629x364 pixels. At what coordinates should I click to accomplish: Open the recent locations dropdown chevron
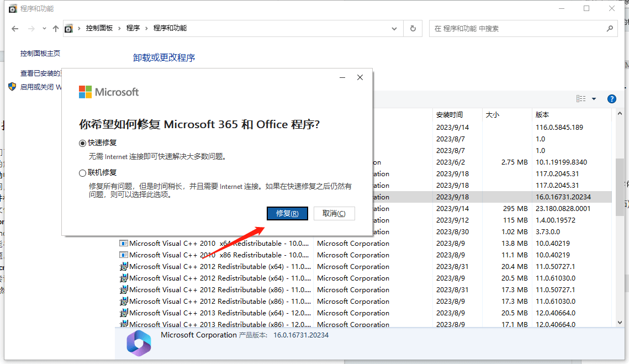43,28
